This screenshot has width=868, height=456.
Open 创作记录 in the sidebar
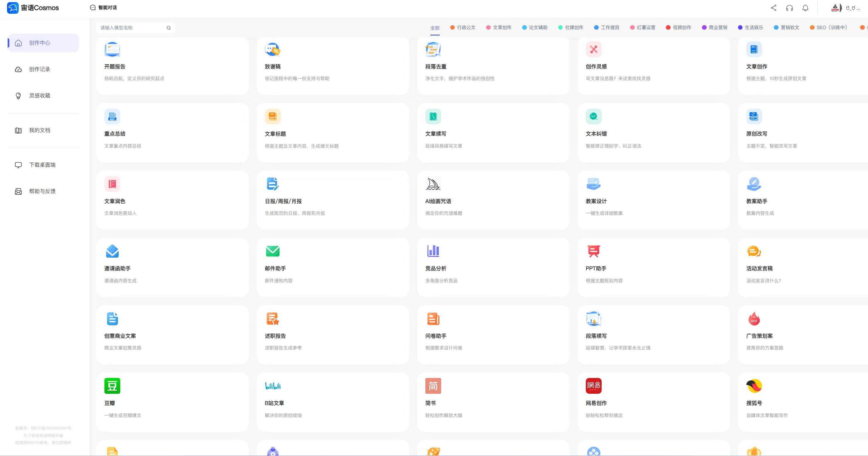click(43, 69)
